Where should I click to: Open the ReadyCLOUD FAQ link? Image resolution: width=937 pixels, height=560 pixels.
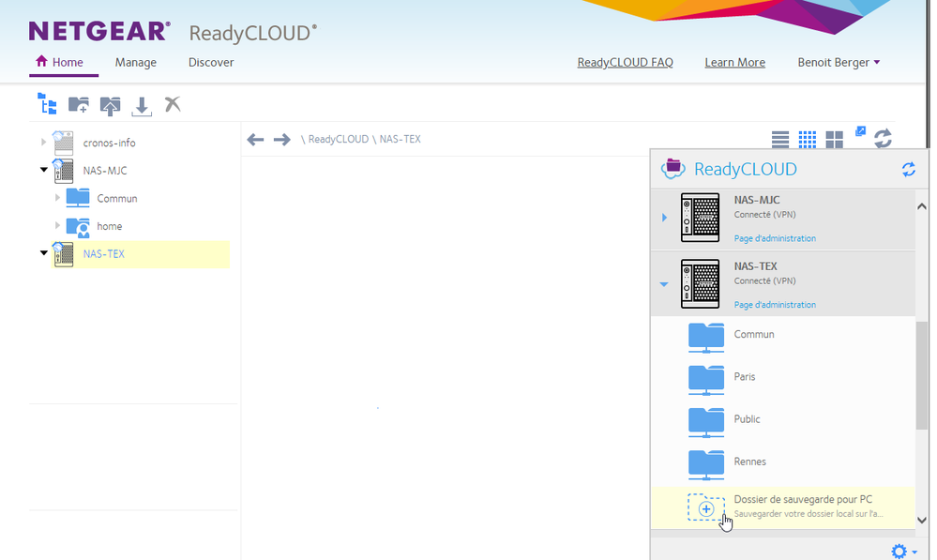[625, 63]
